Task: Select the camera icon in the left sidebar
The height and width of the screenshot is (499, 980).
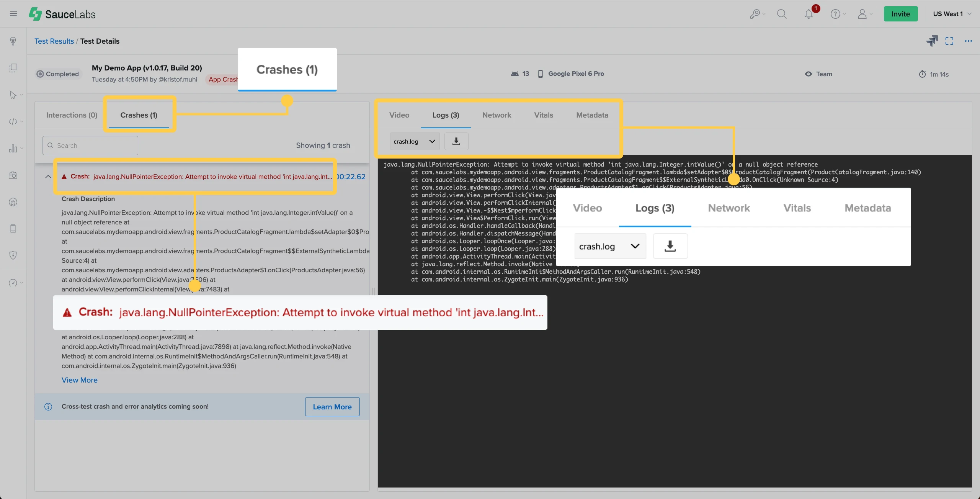Action: click(13, 175)
